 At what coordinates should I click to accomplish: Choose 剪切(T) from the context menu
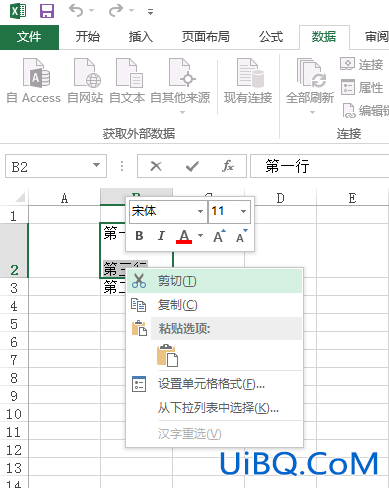pos(215,281)
